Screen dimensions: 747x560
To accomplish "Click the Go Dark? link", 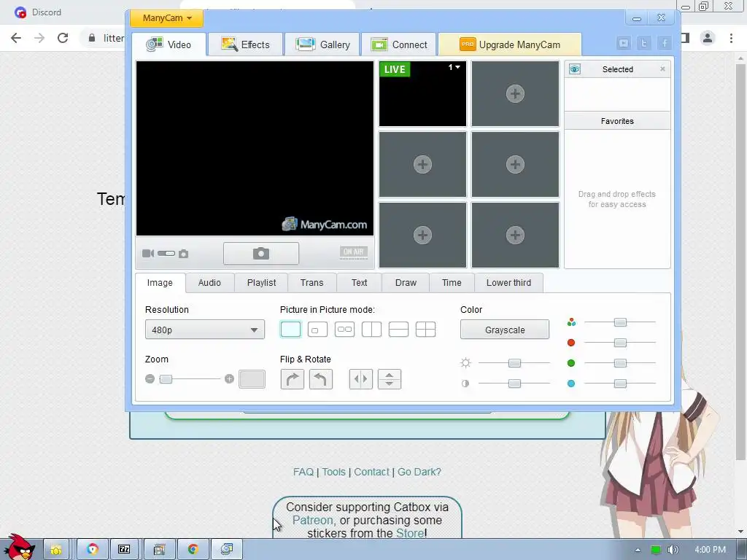I will click(x=419, y=472).
